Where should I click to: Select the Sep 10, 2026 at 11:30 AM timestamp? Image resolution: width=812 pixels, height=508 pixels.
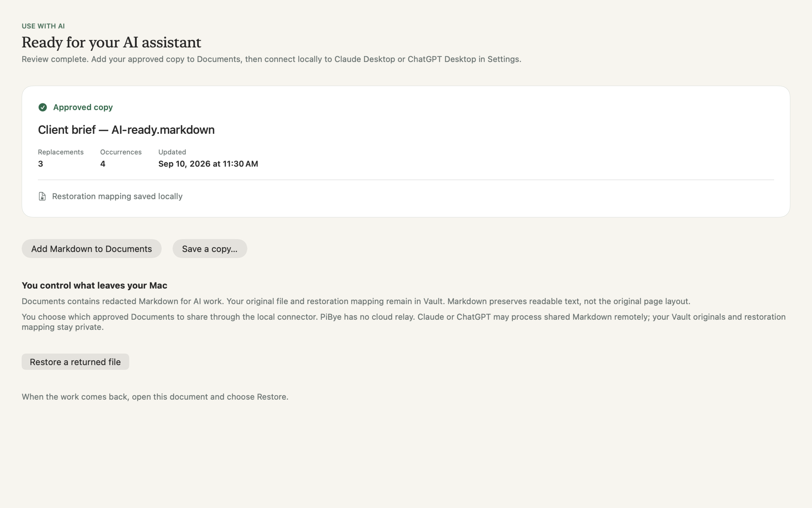click(208, 164)
